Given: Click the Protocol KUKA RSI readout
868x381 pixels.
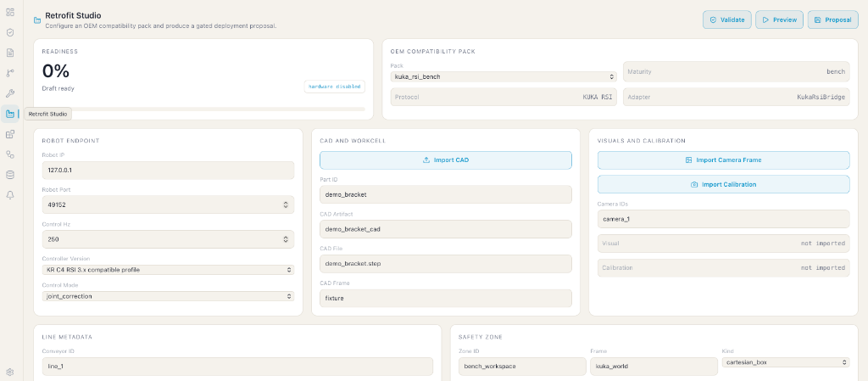Looking at the screenshot, I should [504, 97].
